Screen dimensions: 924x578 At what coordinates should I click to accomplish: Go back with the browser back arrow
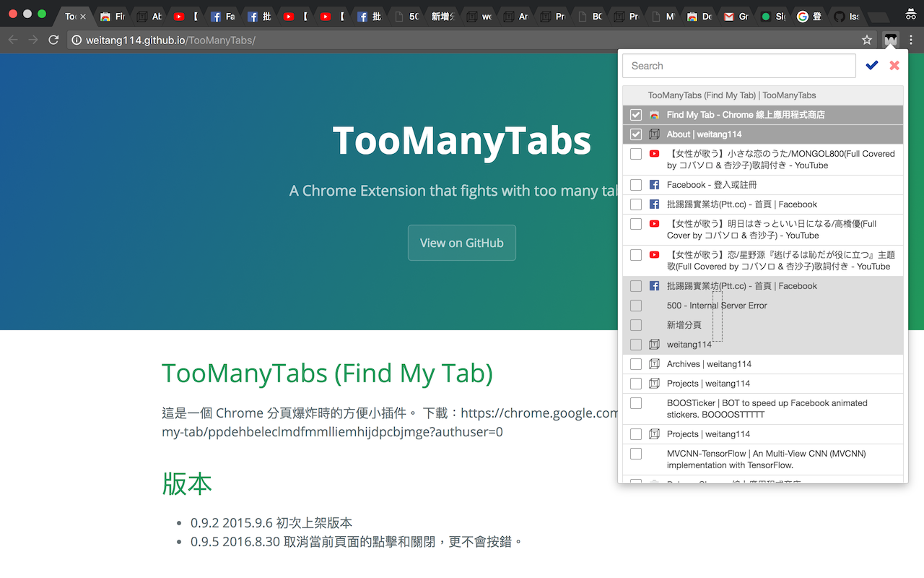(12, 40)
